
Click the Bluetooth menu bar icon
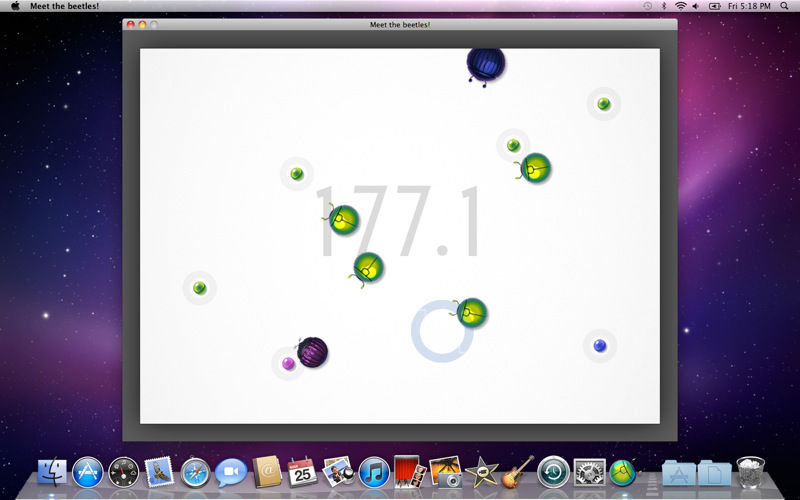pyautogui.click(x=664, y=6)
